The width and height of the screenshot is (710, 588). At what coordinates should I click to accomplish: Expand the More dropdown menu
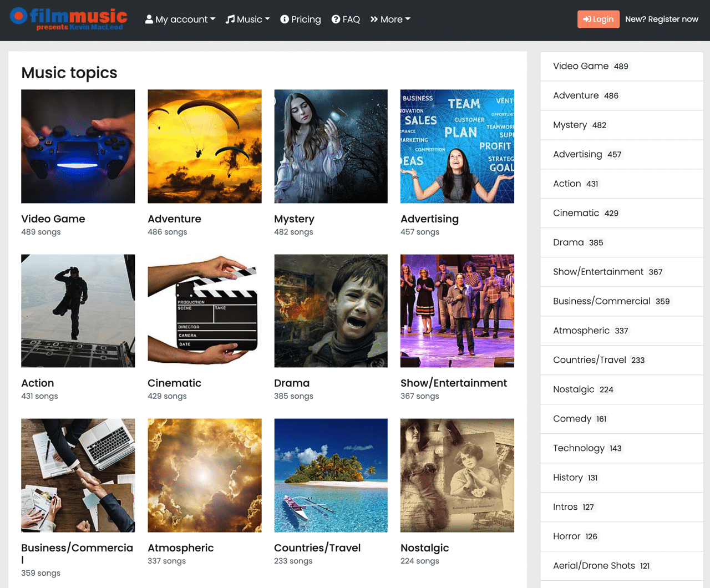click(x=390, y=19)
